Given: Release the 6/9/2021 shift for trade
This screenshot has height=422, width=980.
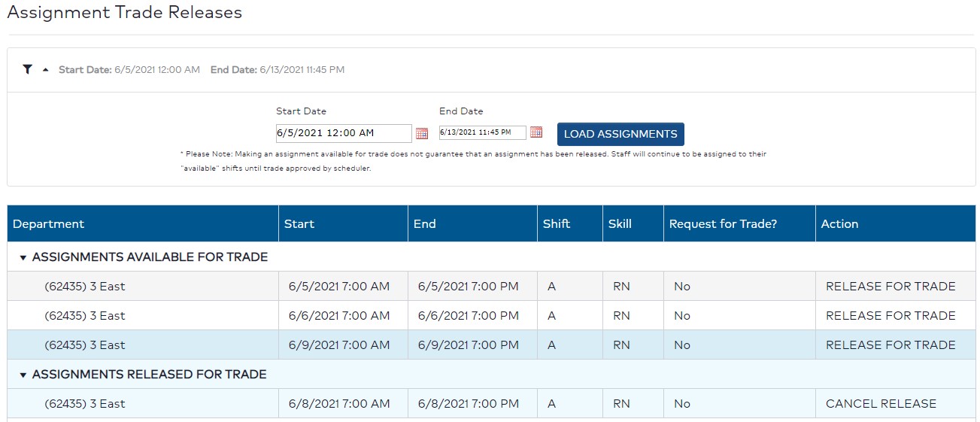Looking at the screenshot, I should pyautogui.click(x=890, y=345).
